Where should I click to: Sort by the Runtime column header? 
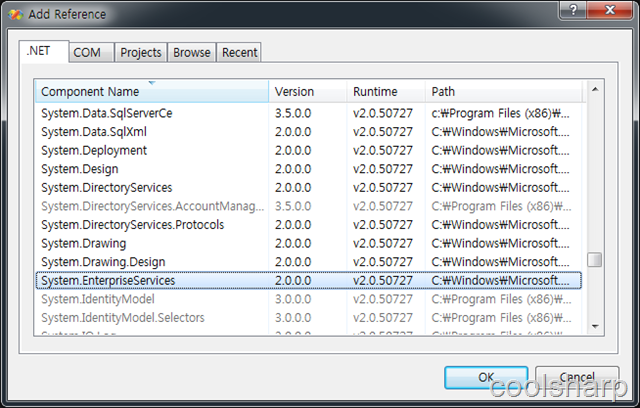coord(386,91)
